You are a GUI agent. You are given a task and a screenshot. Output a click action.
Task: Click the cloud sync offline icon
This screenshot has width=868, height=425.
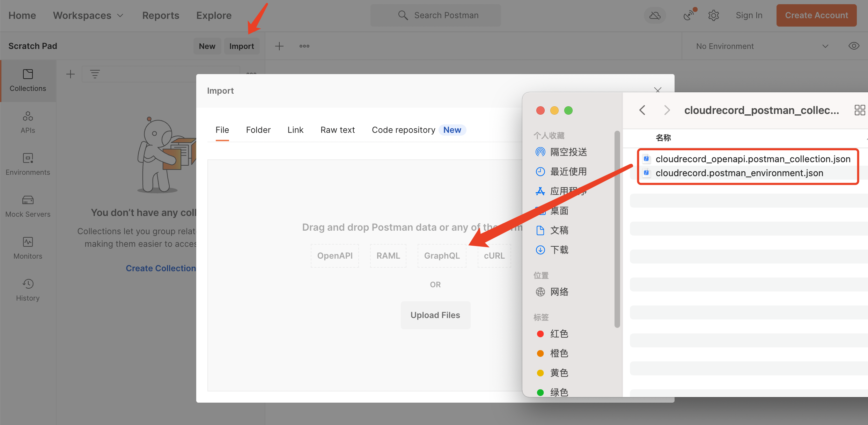coord(655,15)
